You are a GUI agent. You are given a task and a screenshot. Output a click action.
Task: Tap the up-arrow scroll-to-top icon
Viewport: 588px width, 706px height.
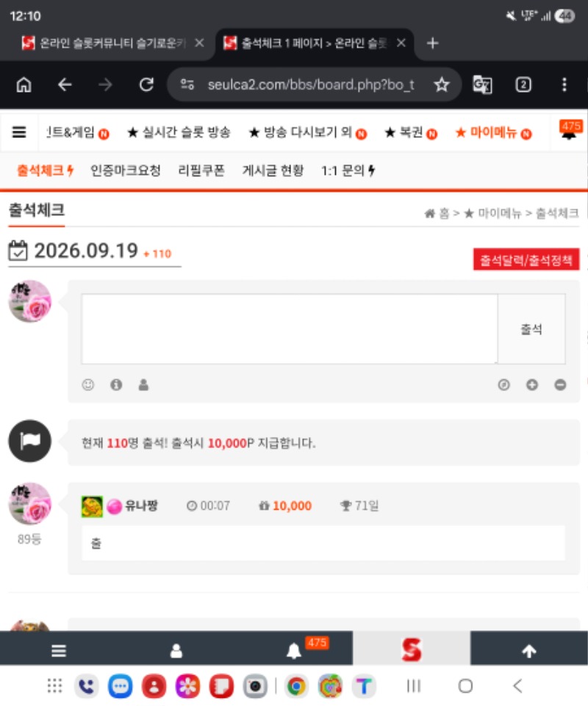[x=529, y=651]
